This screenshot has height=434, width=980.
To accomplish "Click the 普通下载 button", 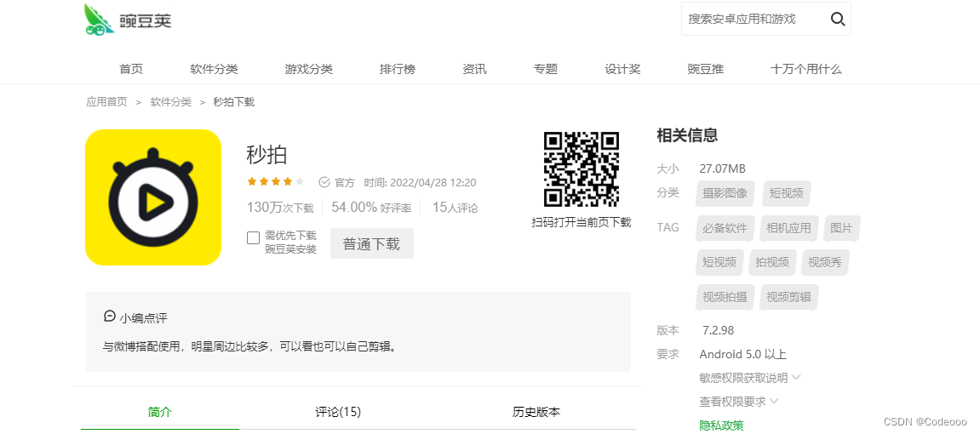I will click(x=372, y=243).
